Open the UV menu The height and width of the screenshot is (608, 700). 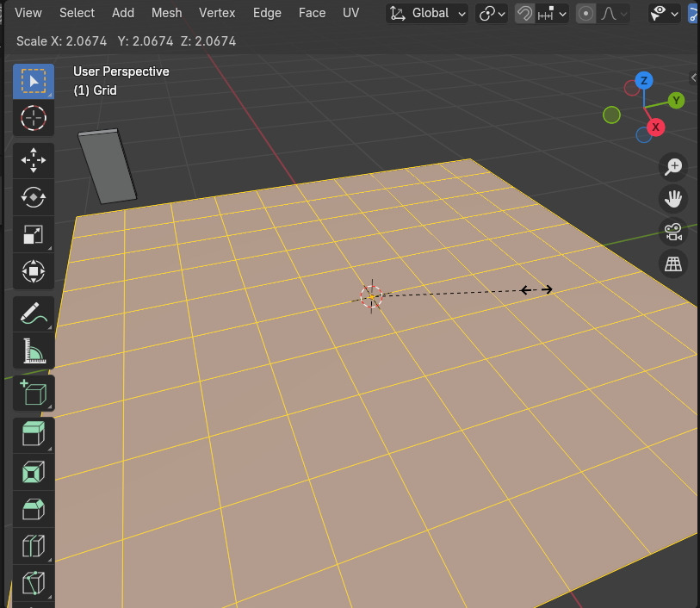[351, 13]
